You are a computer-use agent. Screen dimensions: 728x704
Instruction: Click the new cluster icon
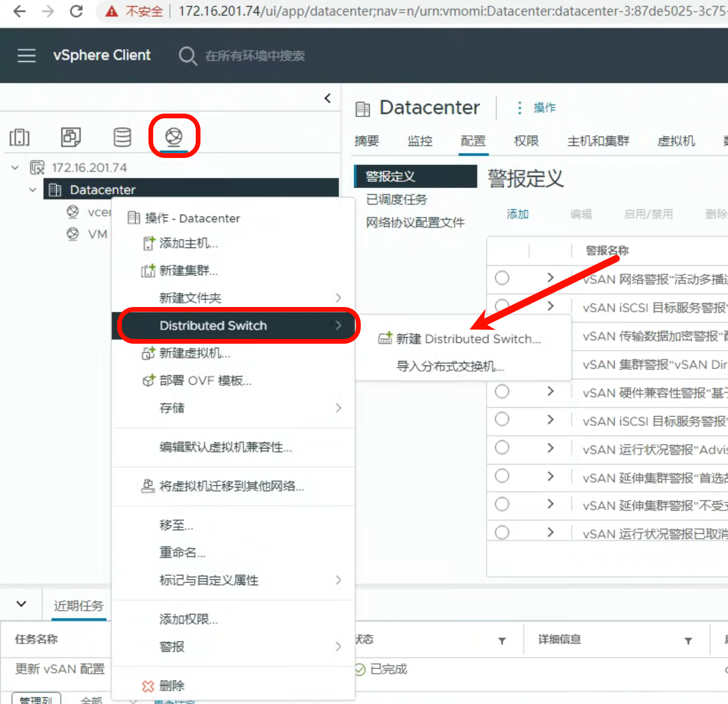tap(148, 271)
